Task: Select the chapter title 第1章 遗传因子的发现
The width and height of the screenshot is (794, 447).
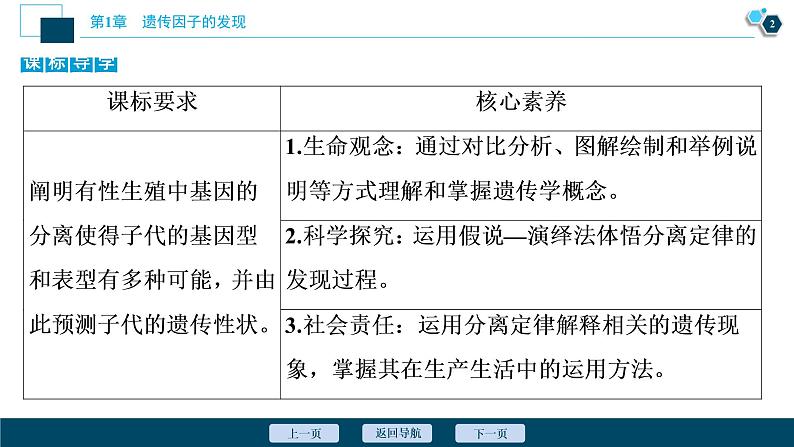Action: click(168, 22)
